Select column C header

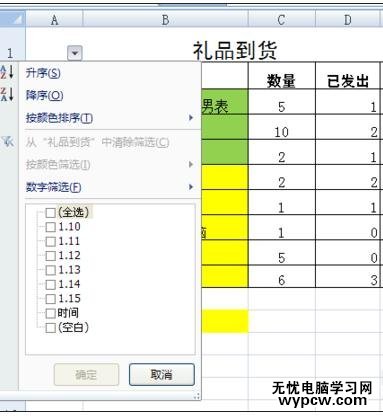tap(282, 20)
